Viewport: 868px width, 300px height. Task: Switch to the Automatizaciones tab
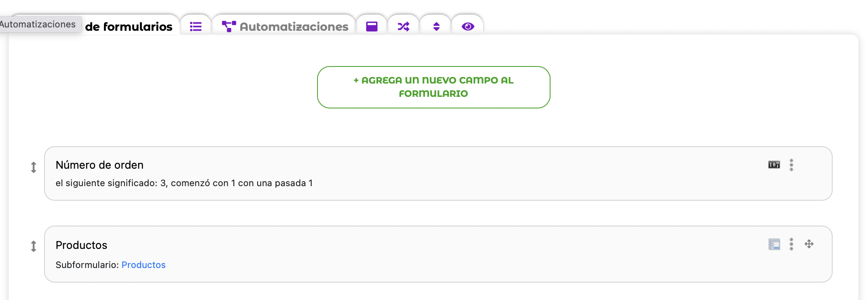coord(285,27)
